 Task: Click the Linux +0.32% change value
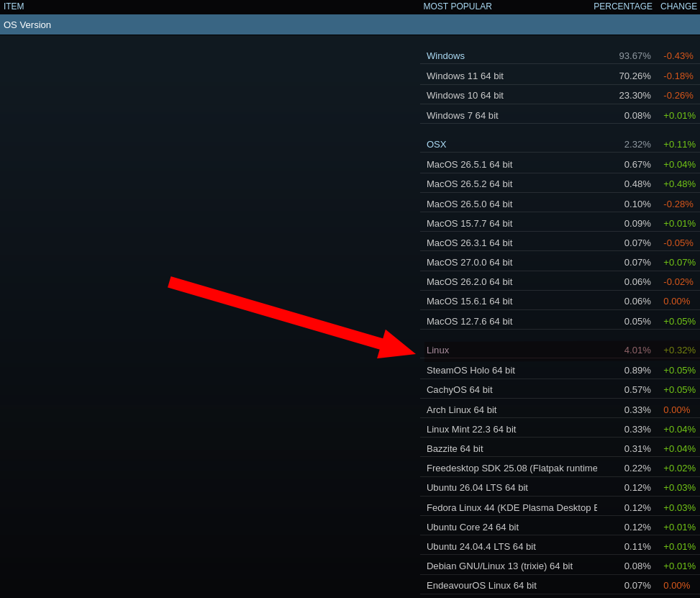point(679,350)
